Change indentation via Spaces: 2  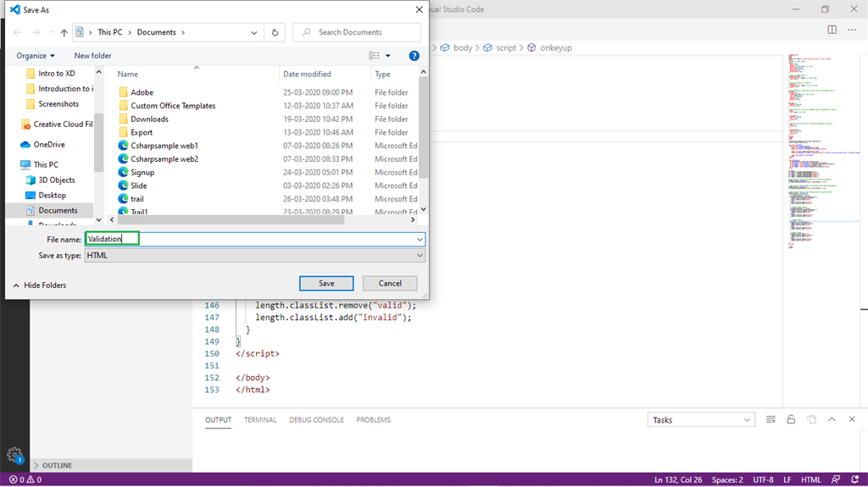coord(727,480)
